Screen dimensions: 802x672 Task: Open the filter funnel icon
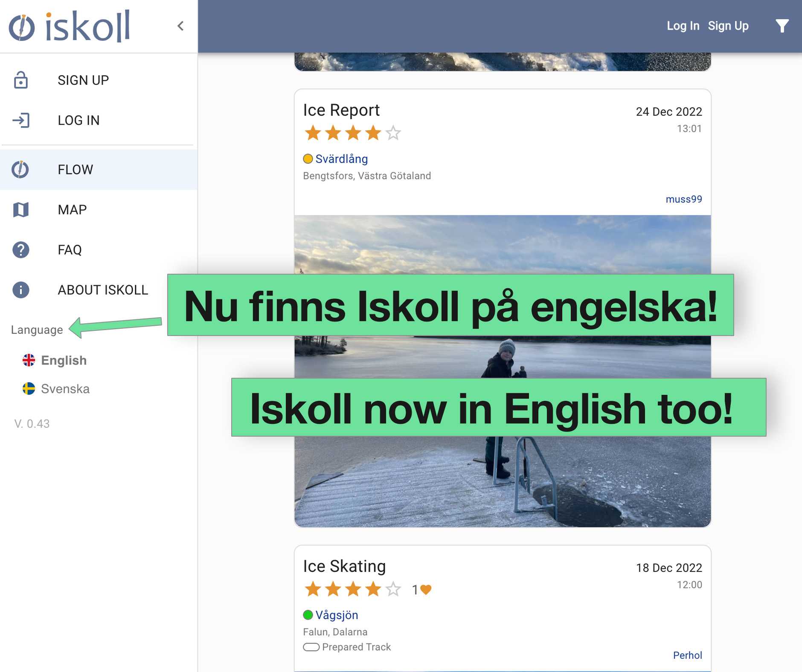pos(782,26)
